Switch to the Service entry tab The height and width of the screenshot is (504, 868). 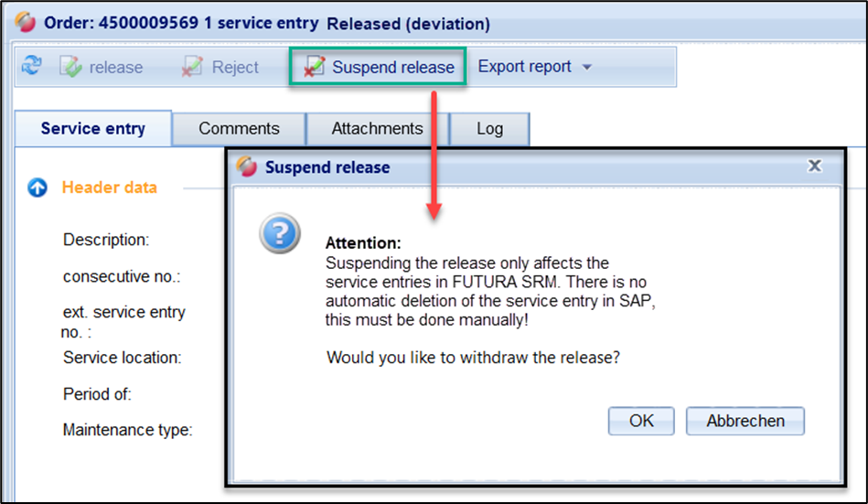tap(92, 129)
